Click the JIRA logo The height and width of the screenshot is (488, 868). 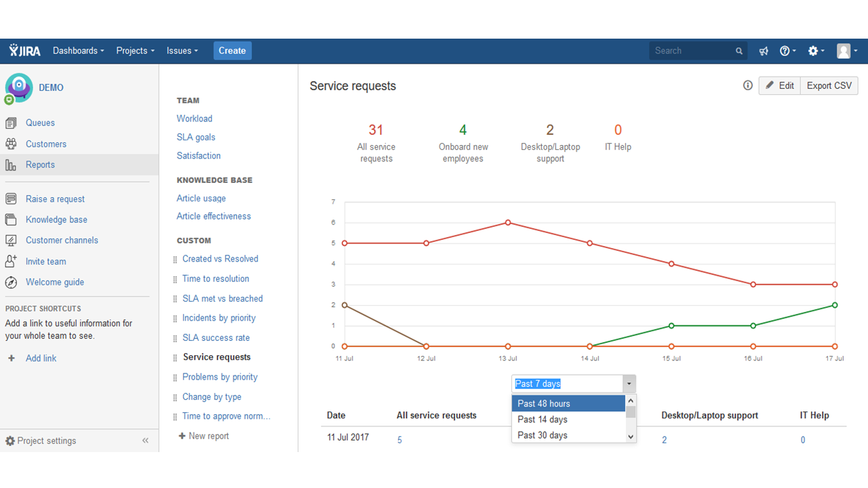[24, 51]
